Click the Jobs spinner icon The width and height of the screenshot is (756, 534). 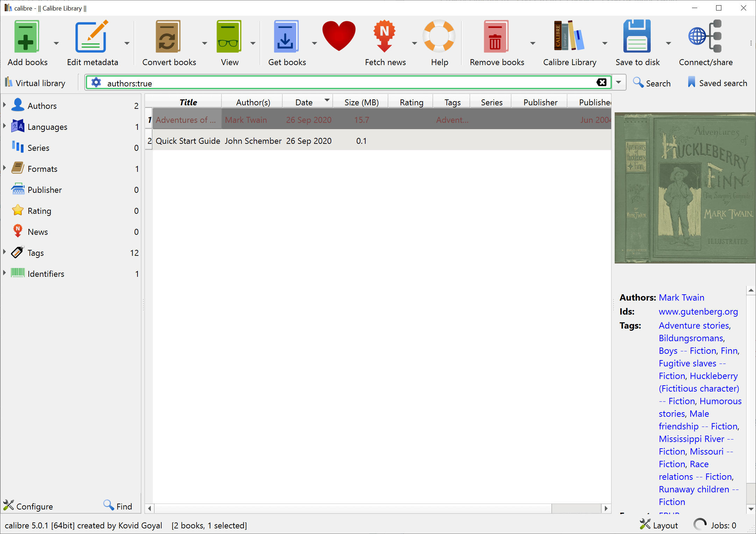pos(700,525)
